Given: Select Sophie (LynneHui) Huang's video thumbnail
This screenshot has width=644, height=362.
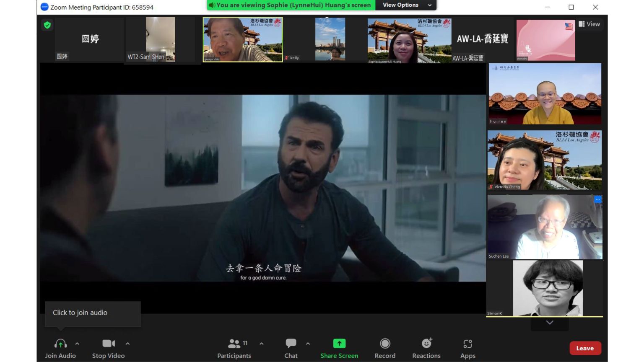Looking at the screenshot, I should click(x=409, y=41).
